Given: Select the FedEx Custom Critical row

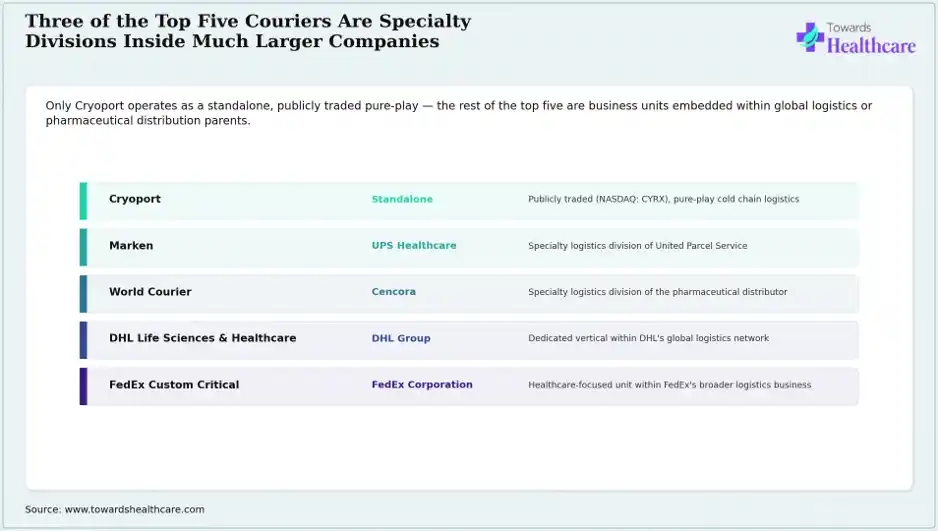Looking at the screenshot, I should point(469,386).
